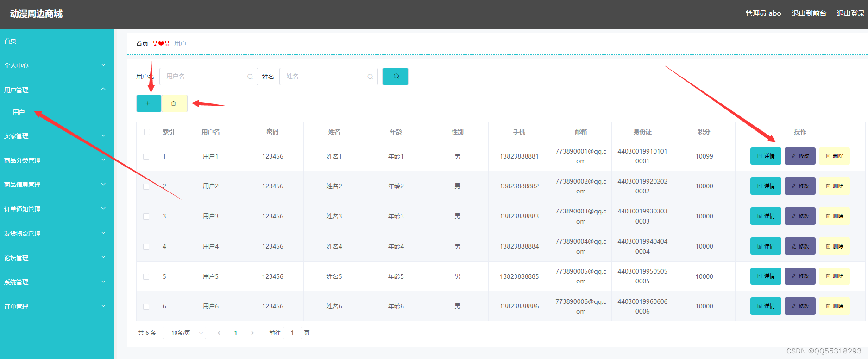
Task: Click the 动漫周边商城 site title
Action: (36, 14)
